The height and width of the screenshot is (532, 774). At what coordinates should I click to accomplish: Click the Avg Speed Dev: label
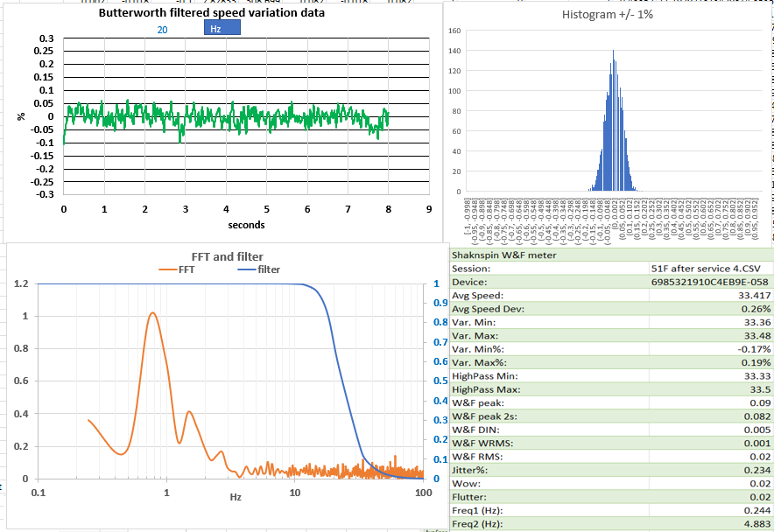tap(488, 309)
